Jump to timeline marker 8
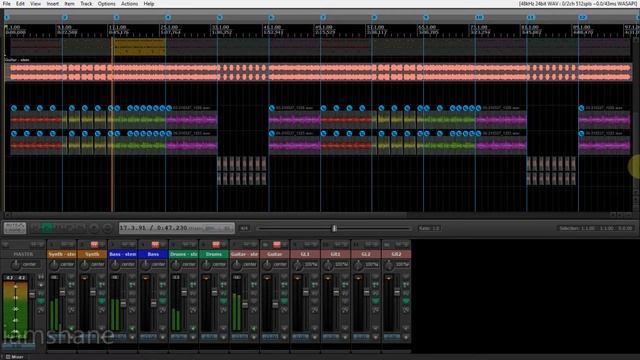This screenshot has height=360, width=640. tap(374, 18)
